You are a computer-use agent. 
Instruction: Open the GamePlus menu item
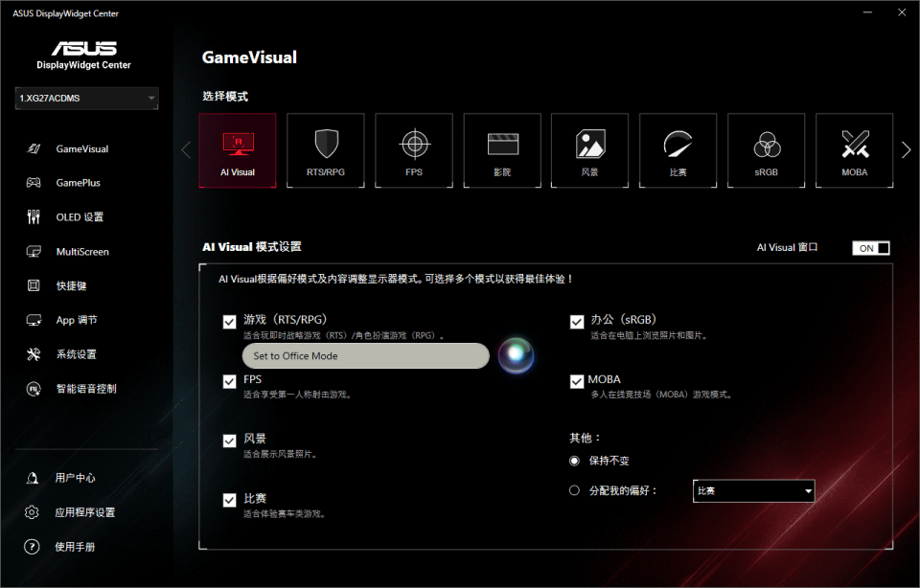point(78,183)
